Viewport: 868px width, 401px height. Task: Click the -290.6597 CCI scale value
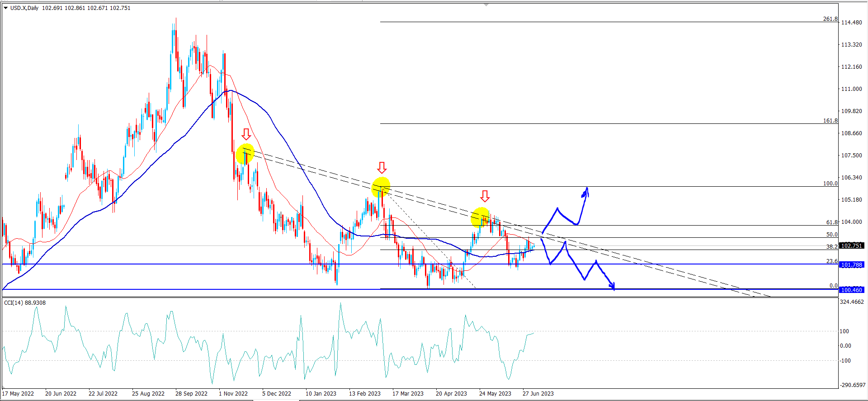(x=853, y=385)
